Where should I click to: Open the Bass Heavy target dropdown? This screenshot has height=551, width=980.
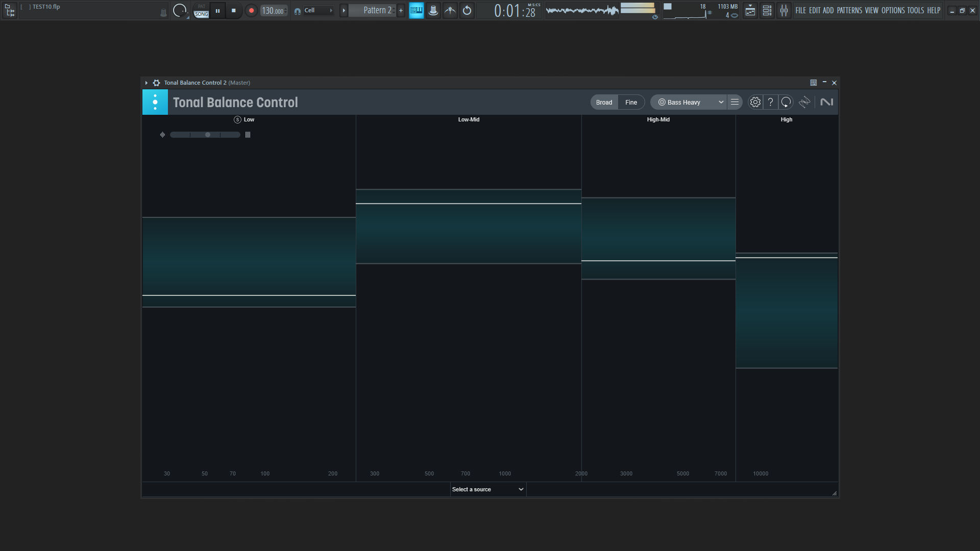pyautogui.click(x=690, y=102)
